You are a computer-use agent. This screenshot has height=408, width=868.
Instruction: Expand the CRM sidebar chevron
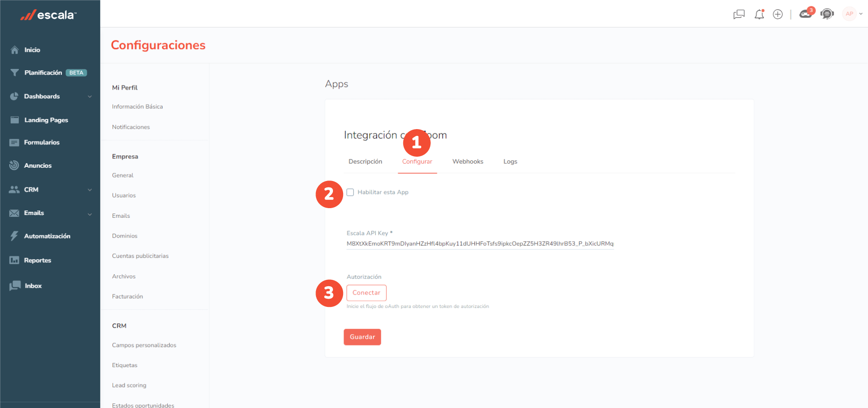click(x=90, y=190)
